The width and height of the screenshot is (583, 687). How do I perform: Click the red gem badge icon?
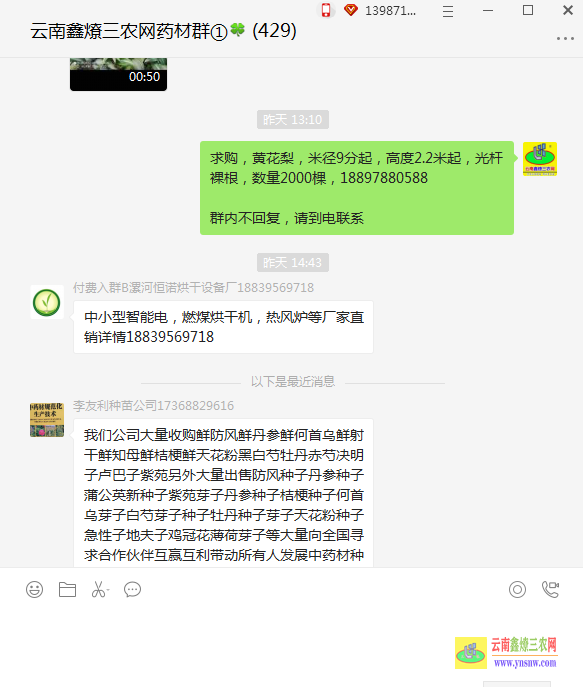[350, 10]
